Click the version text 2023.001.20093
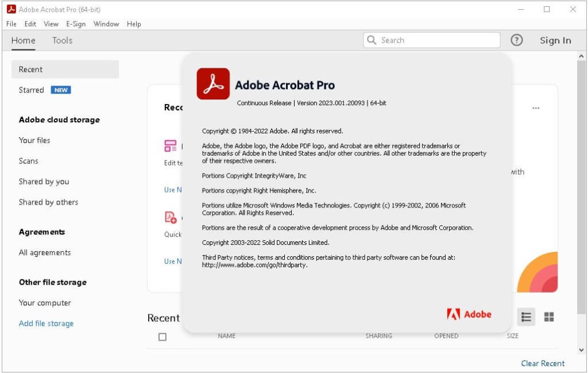This screenshot has width=588, height=373. pos(342,103)
